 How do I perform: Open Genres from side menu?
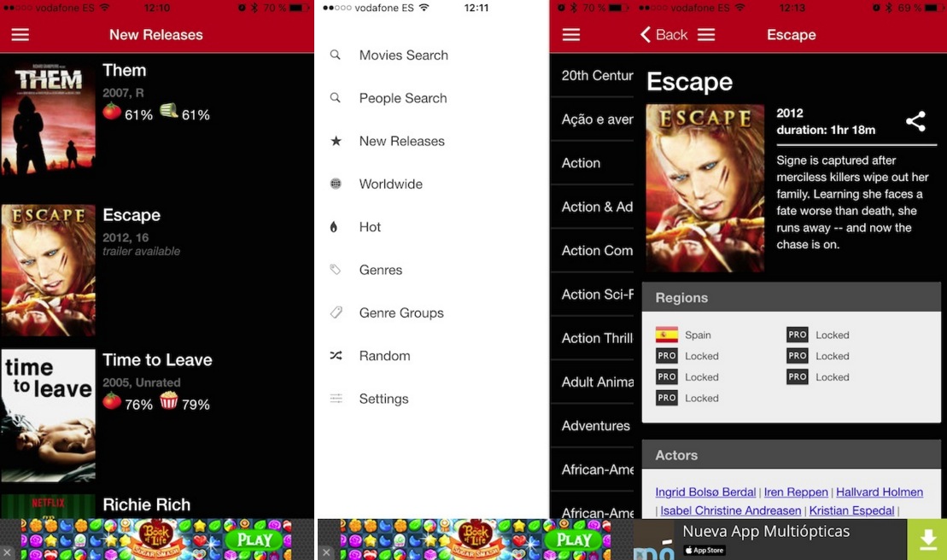coord(381,270)
